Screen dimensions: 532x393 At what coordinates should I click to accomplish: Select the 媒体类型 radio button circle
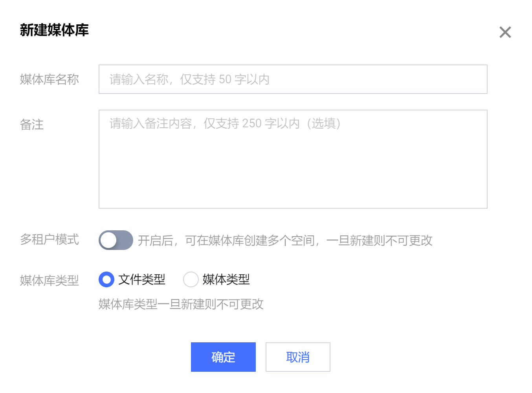tap(191, 279)
